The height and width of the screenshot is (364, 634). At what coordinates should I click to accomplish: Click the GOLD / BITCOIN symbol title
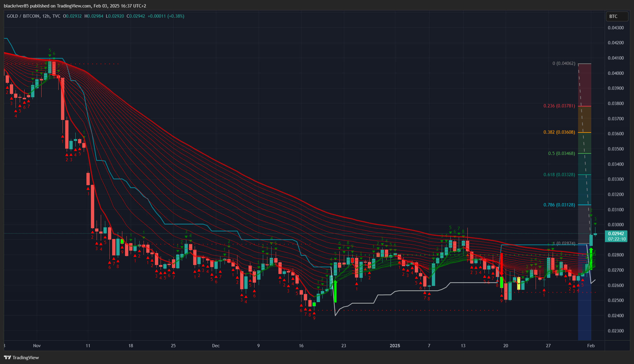coord(23,16)
